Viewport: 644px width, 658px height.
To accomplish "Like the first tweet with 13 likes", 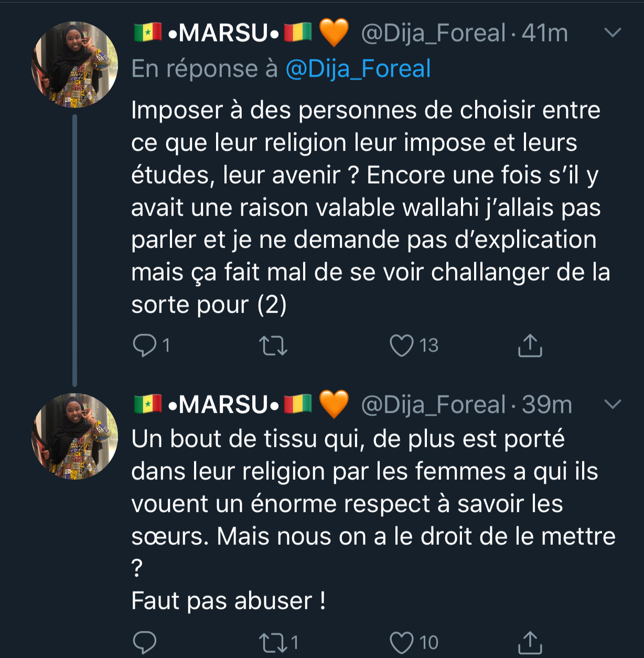I will point(402,346).
